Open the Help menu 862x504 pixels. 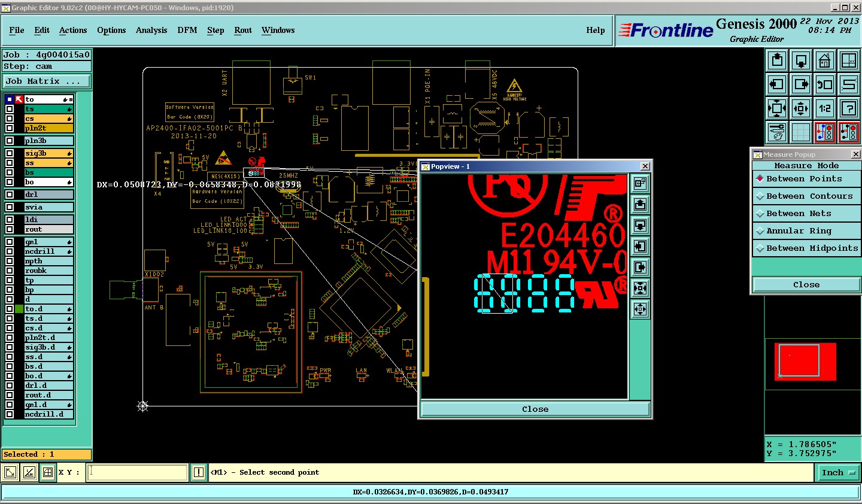tap(596, 30)
